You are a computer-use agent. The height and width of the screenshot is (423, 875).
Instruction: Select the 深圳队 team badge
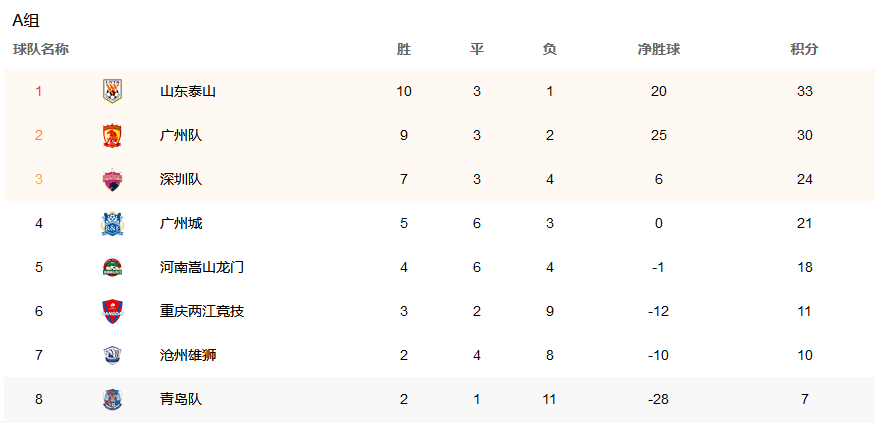[x=112, y=179]
